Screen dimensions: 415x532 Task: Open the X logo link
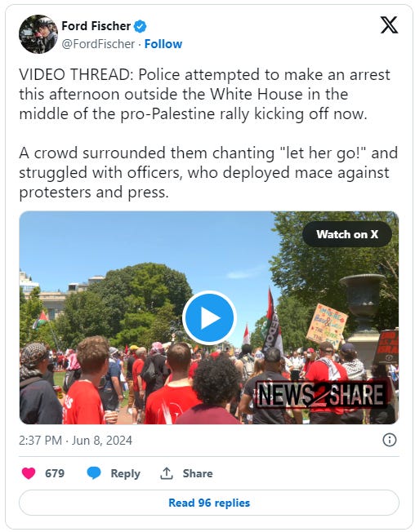pos(389,25)
